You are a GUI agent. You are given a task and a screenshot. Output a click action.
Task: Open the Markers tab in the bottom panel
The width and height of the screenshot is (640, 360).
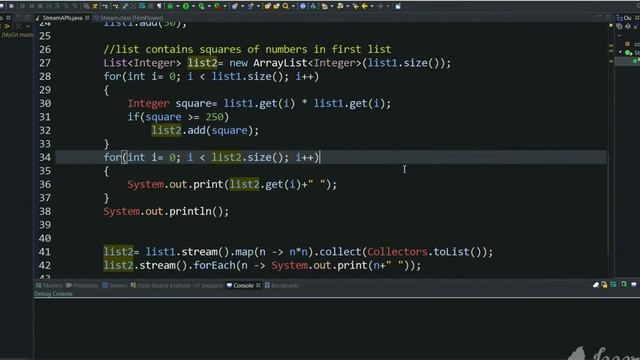49,285
